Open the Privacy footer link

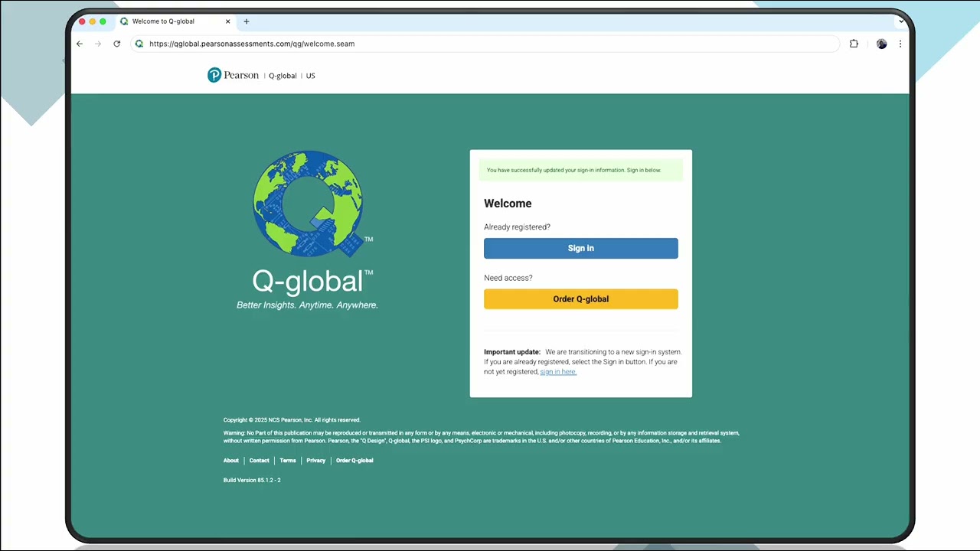coord(316,461)
